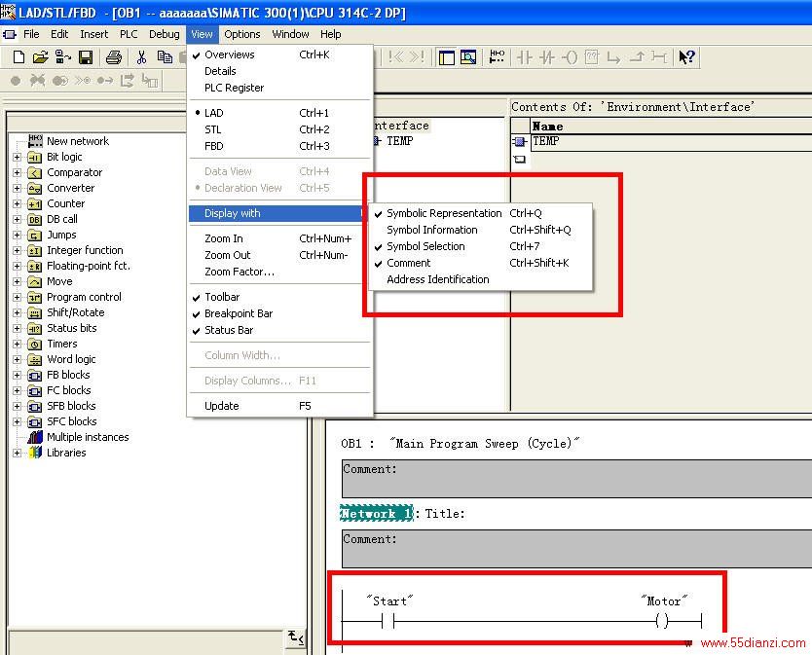The image size is (812, 655).
Task: Click the OB1 block comment field
Action: 576,479
